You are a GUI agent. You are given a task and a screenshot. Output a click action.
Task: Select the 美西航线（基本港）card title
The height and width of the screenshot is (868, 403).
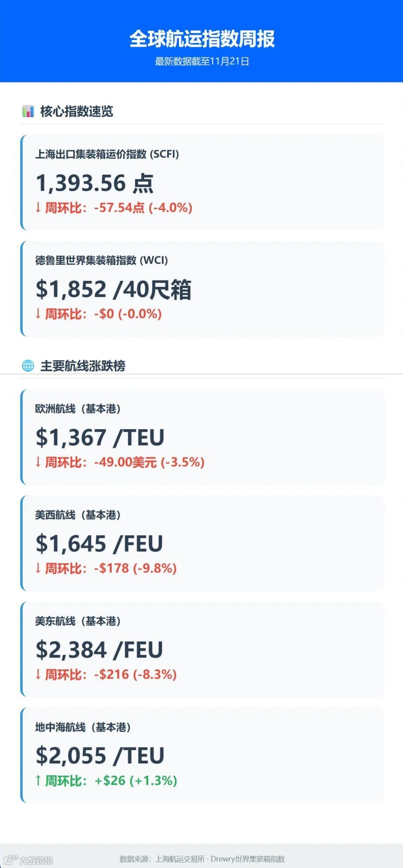pyautogui.click(x=78, y=515)
